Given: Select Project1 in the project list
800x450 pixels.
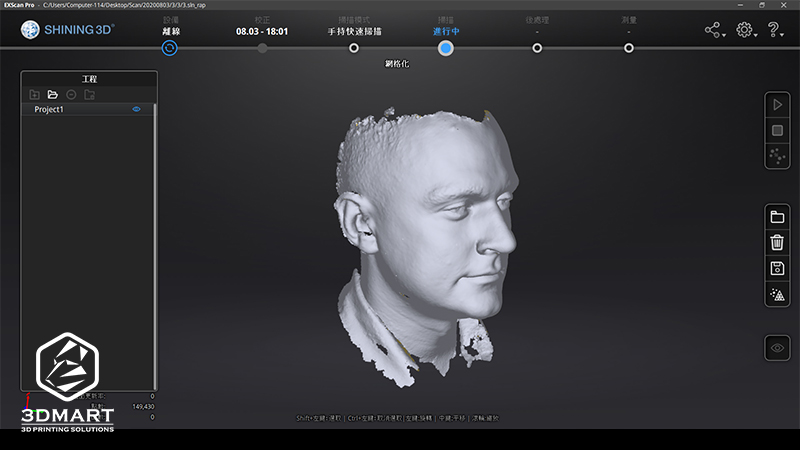Looking at the screenshot, I should pyautogui.click(x=50, y=109).
